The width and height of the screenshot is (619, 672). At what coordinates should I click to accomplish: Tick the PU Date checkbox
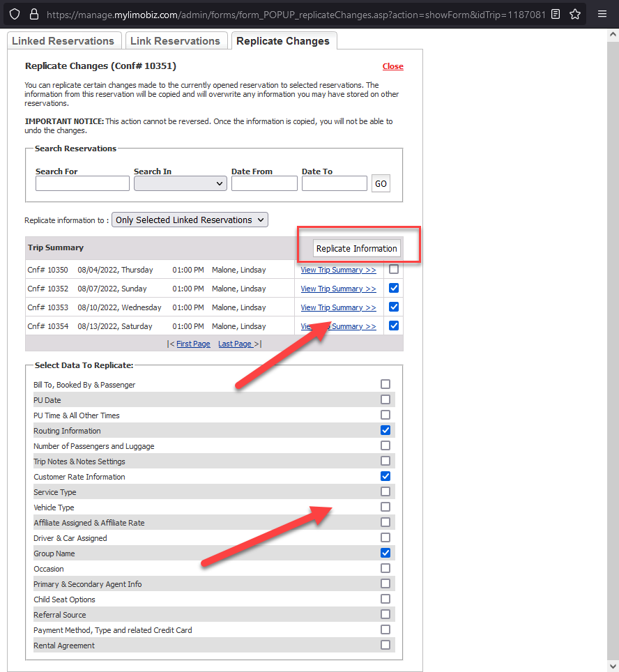[385, 399]
